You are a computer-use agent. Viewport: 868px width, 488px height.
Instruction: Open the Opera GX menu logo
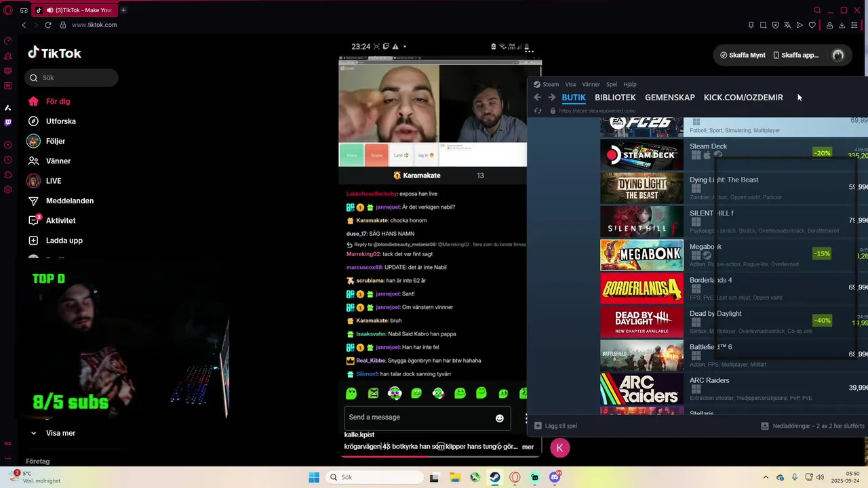(8, 10)
